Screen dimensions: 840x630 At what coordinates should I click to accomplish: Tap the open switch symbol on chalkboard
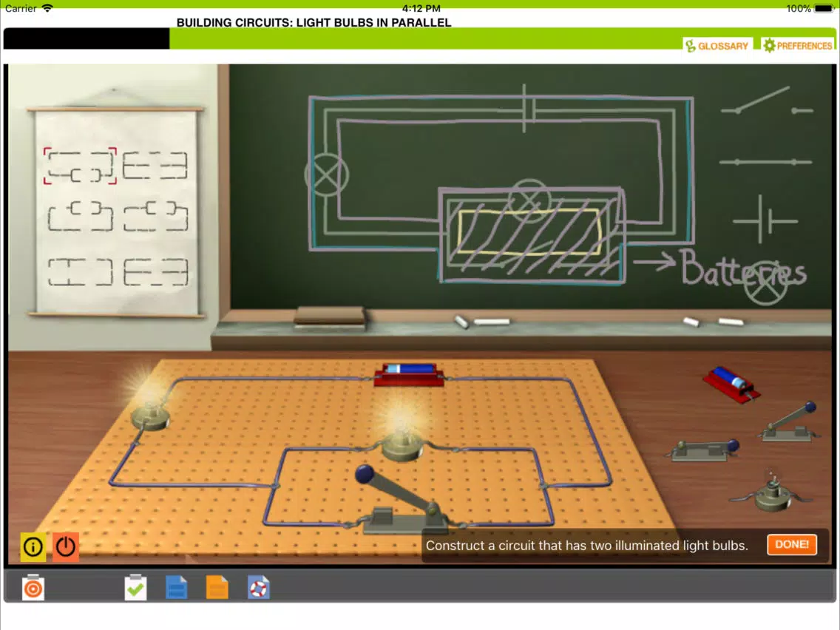pyautogui.click(x=767, y=101)
